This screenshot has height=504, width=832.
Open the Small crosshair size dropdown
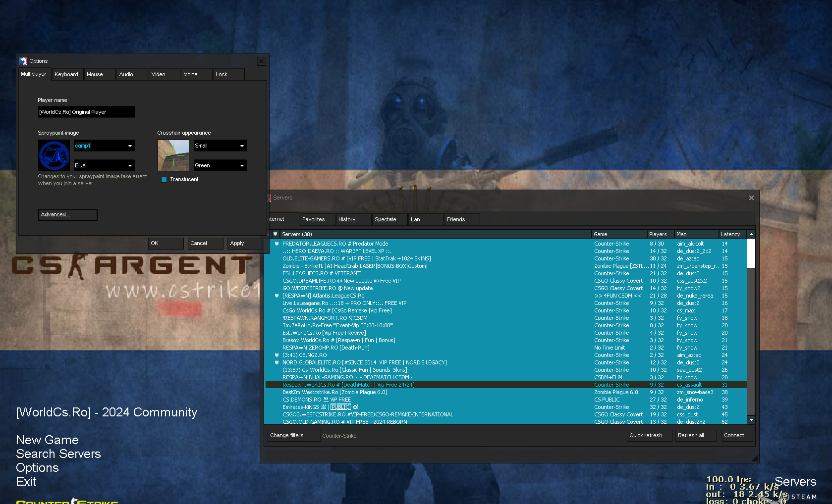click(220, 146)
